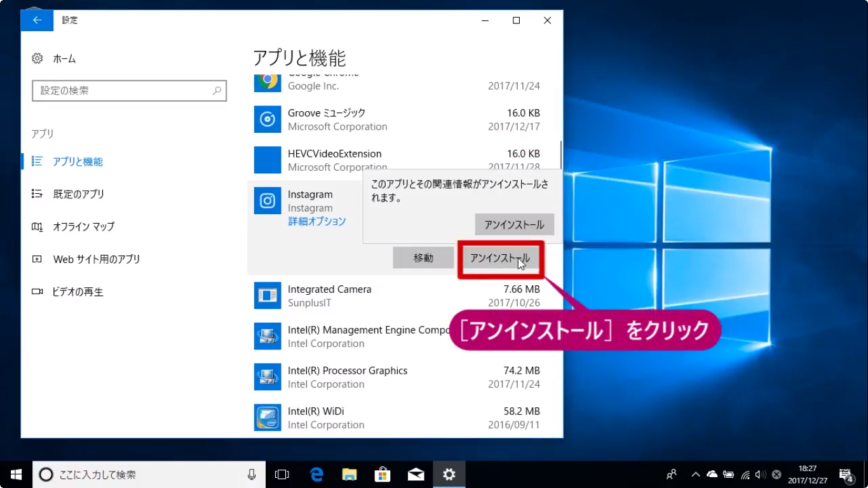Click the 2016/09/11 install date
This screenshot has height=488, width=868.
click(514, 425)
